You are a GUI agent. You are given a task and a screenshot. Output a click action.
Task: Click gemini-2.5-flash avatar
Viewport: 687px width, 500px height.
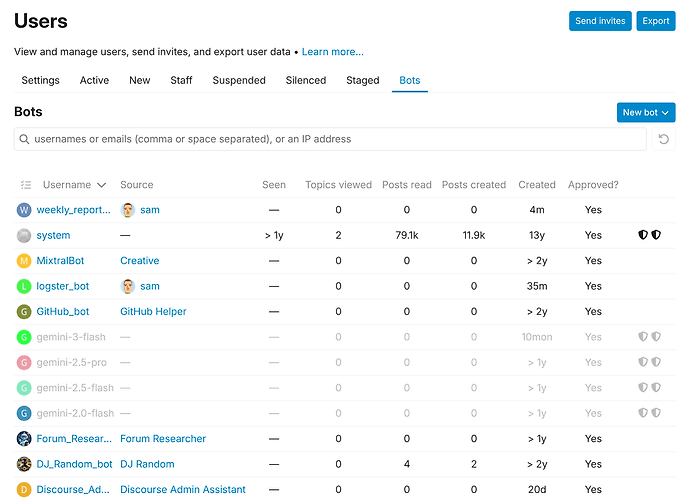point(24,388)
